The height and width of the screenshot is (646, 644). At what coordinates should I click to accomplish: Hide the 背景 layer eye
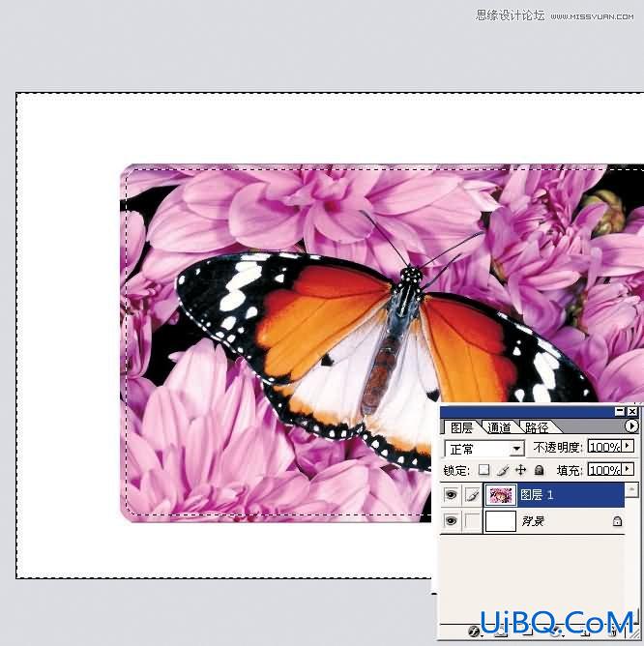[x=451, y=521]
